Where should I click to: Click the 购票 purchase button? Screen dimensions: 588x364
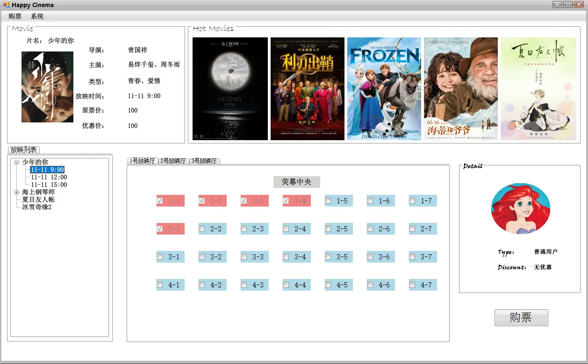[x=521, y=318]
